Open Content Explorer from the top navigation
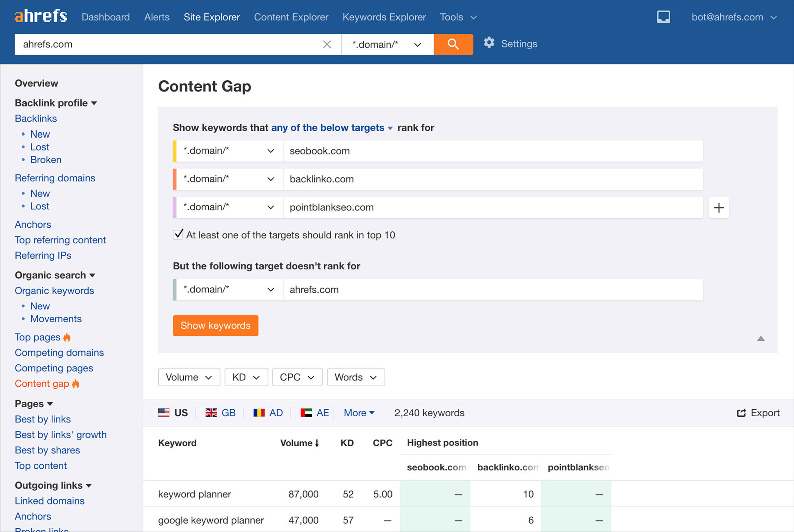The width and height of the screenshot is (794, 532). pyautogui.click(x=291, y=17)
